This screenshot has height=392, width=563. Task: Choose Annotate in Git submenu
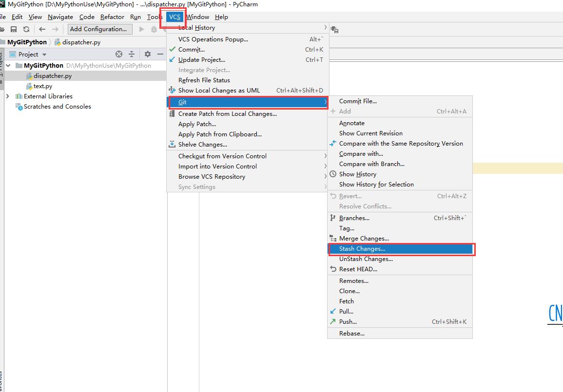click(x=400, y=123)
